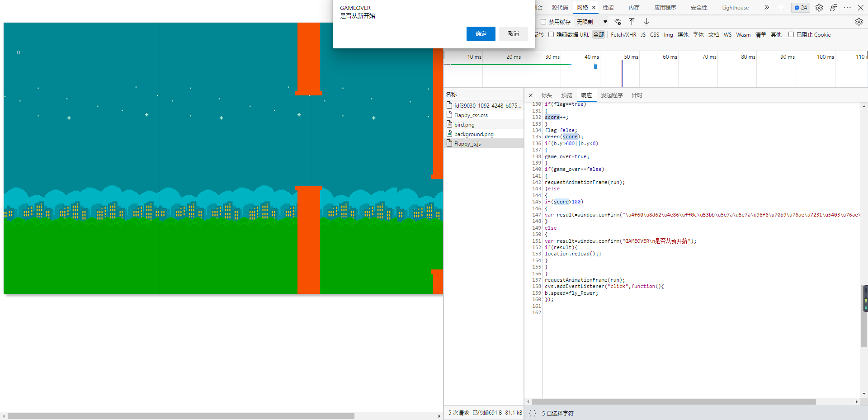Filter requests by 其他

coord(776,35)
